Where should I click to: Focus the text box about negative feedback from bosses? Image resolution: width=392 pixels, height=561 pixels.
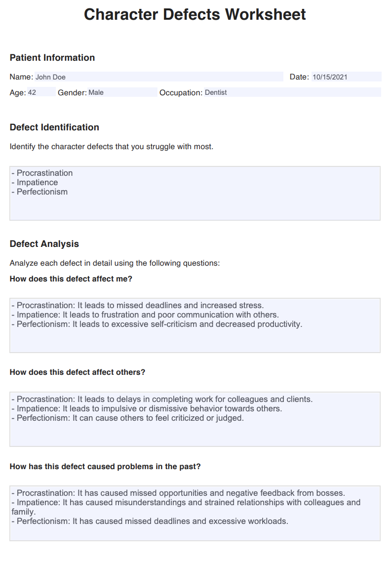pos(195,513)
